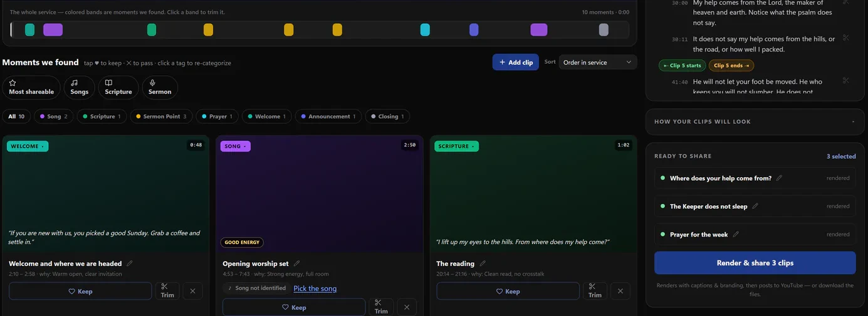Click the 'GOOD ENERGY' badge
The image size is (868, 316).
(x=242, y=242)
